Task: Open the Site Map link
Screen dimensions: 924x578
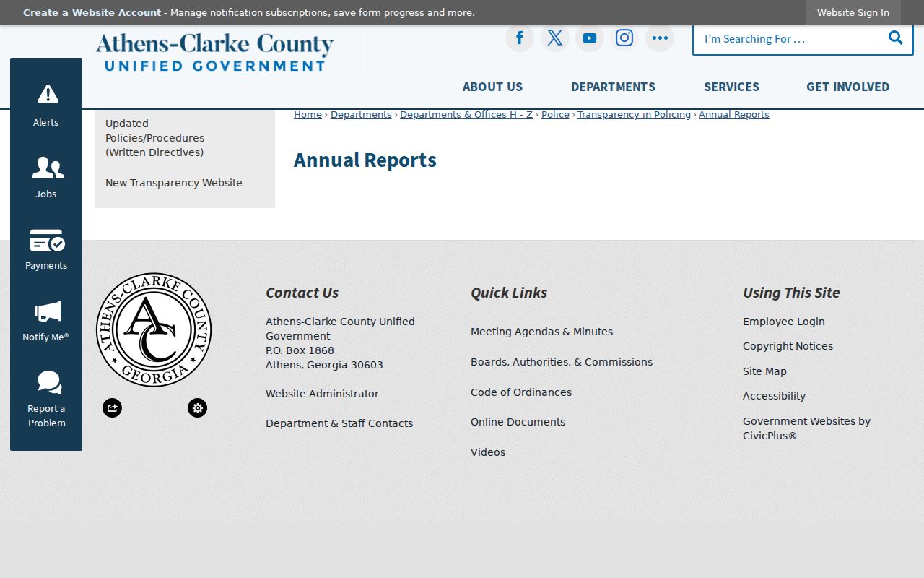Action: coord(764,371)
